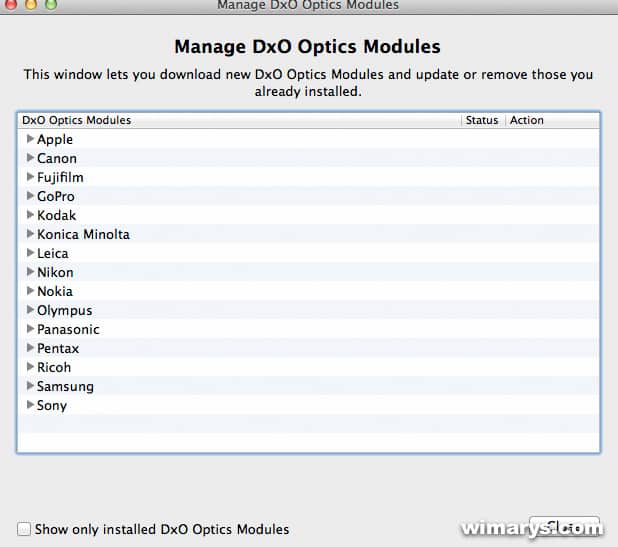Screen dimensions: 618x547
Task: Click the DxO Optics Modules column header
Action: click(239, 120)
